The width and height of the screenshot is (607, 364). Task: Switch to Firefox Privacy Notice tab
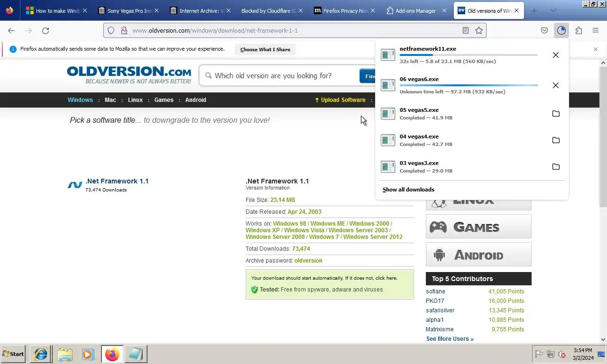point(343,10)
